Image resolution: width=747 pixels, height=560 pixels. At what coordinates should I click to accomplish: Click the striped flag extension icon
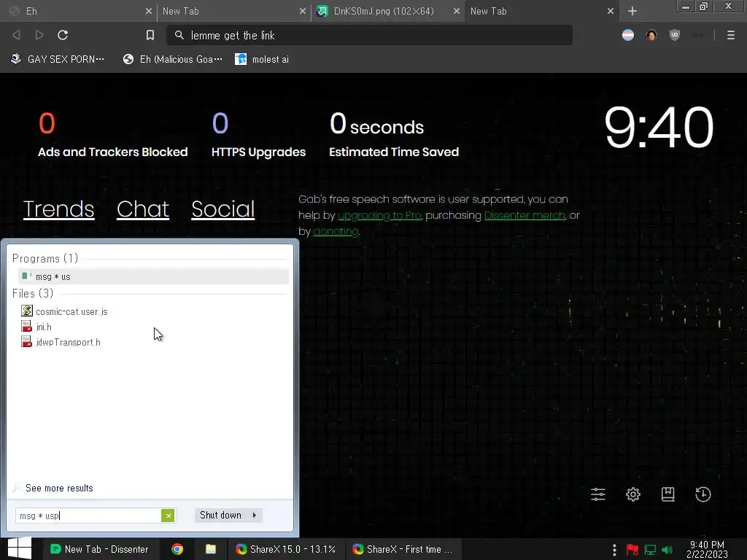(x=628, y=35)
